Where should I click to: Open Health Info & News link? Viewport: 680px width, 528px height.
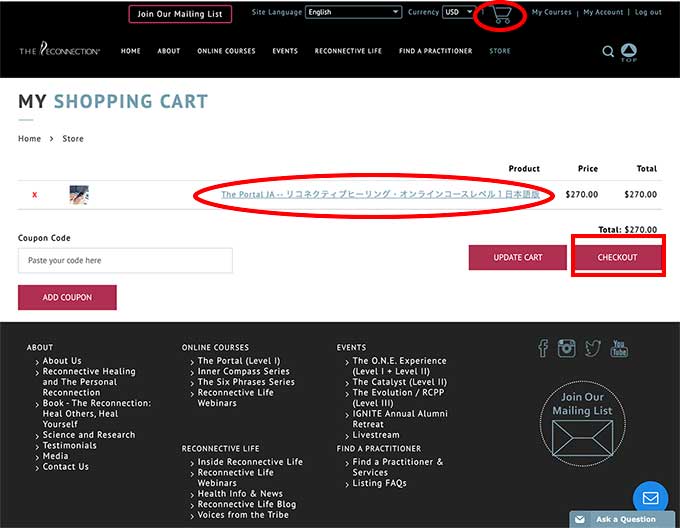240,494
